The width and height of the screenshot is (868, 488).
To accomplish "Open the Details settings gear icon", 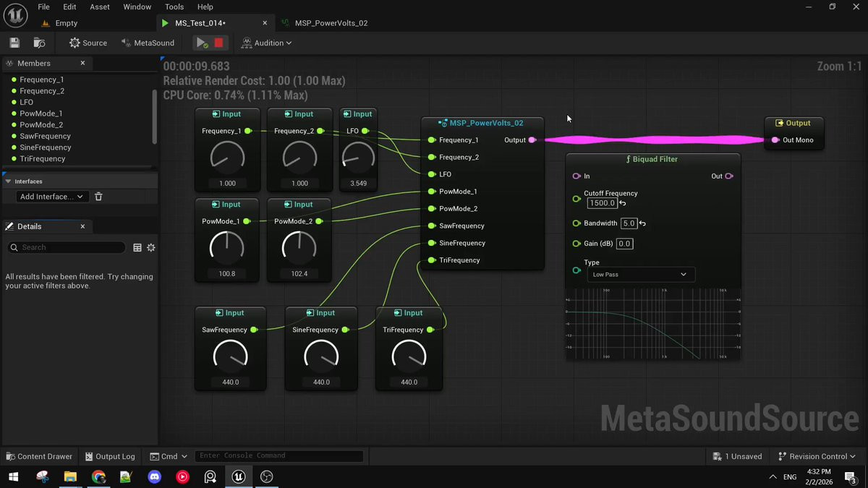I will tap(150, 247).
